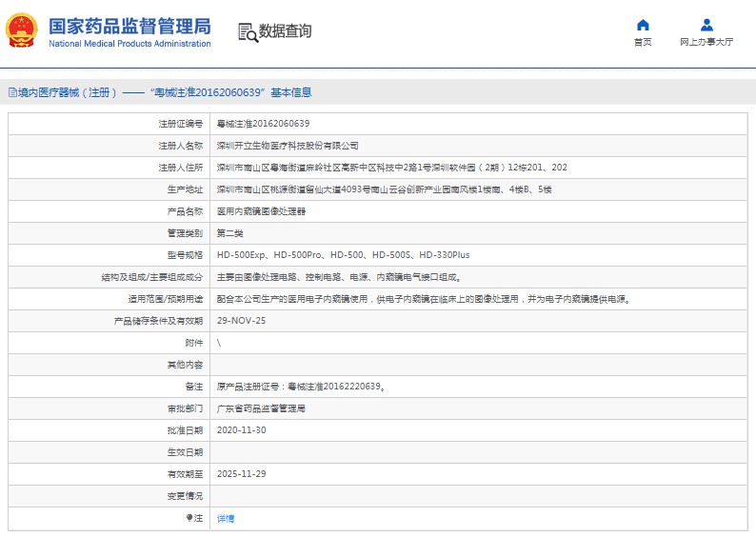Viewport: 756px width, 537px height.
Task: Click the backslash value in 附件 row
Action: click(219, 343)
